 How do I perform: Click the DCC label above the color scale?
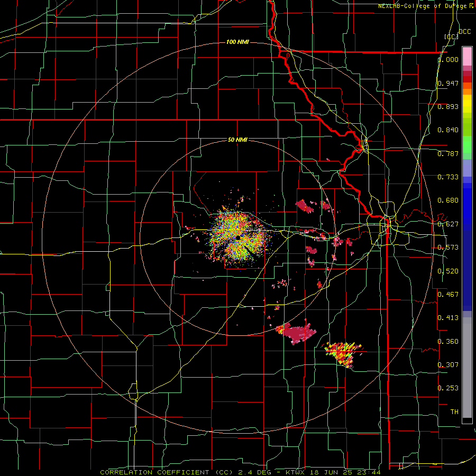(464, 32)
